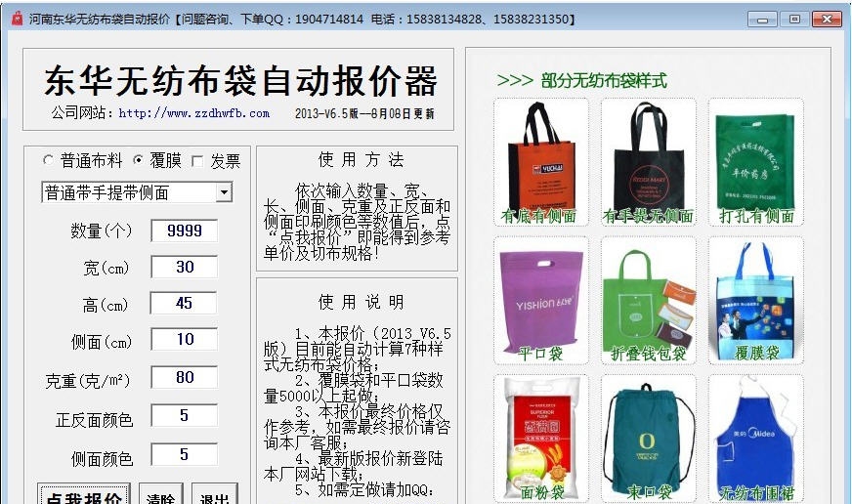The image size is (852, 504).
Task: Click the 折叠钱包袋 thumbnail
Action: coord(648,300)
